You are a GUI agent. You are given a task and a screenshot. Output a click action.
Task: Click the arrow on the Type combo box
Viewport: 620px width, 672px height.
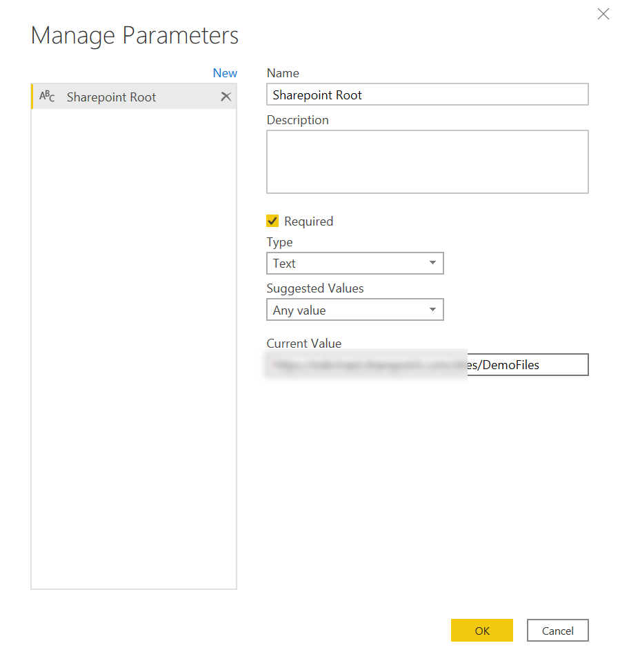tap(432, 264)
